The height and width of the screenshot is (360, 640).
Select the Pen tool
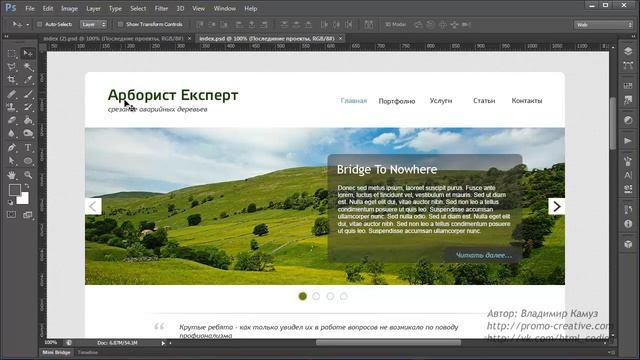click(12, 148)
